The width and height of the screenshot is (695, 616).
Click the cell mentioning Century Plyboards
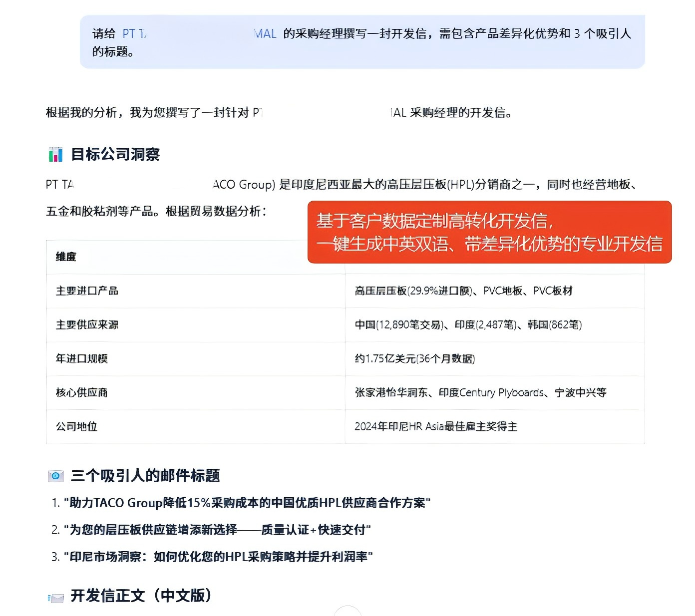(x=495, y=393)
